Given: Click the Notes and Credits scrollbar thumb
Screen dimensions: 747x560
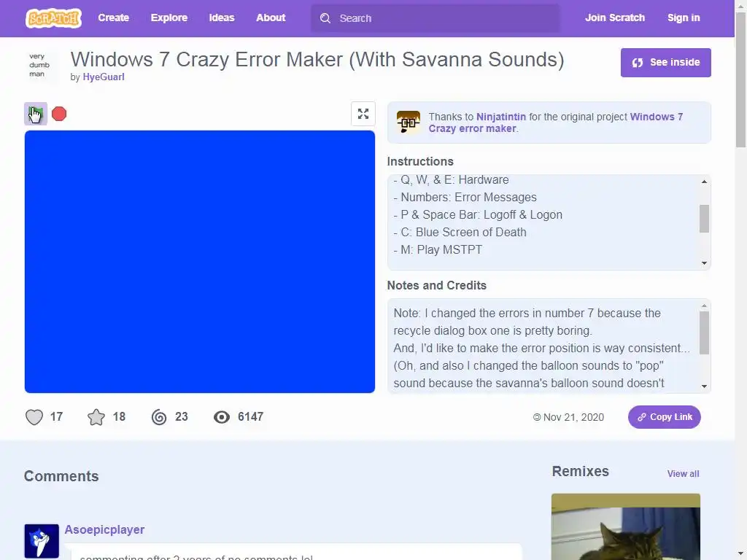Looking at the screenshot, I should click(x=704, y=332).
